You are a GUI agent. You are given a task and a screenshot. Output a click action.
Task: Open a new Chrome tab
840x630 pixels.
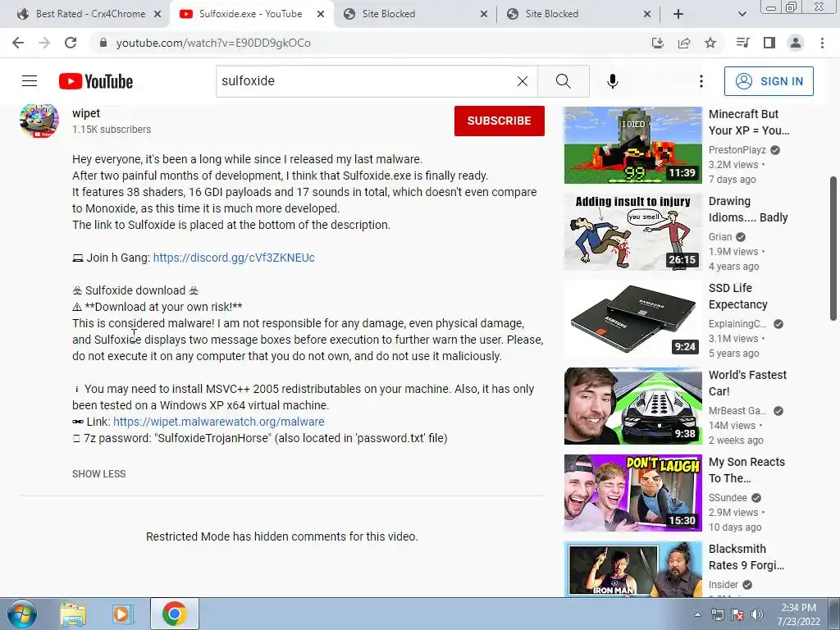[x=678, y=14]
